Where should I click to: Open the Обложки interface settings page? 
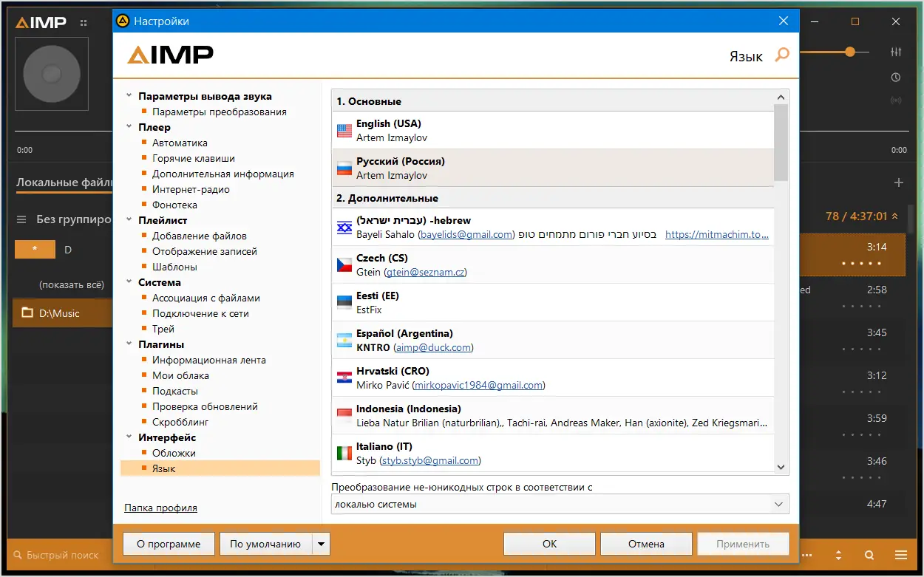click(174, 453)
